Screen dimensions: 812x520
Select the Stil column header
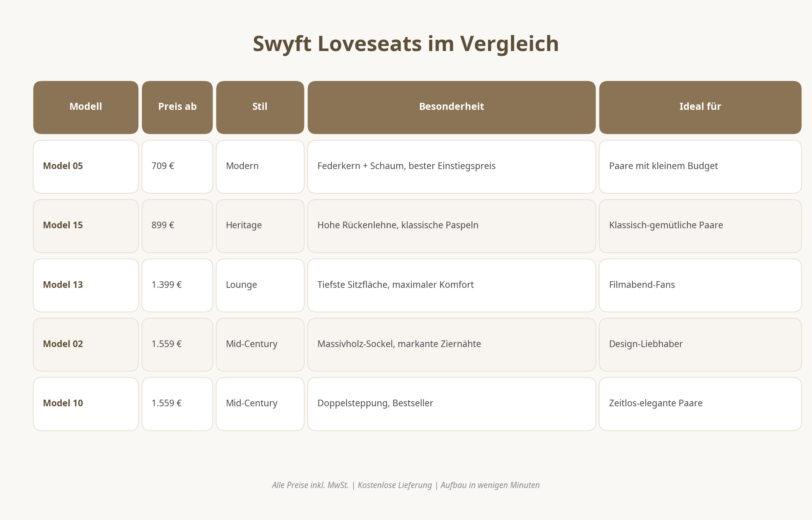[x=260, y=107]
